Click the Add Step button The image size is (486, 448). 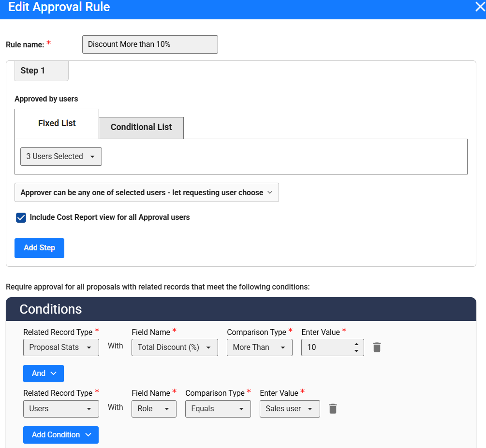[x=39, y=248]
